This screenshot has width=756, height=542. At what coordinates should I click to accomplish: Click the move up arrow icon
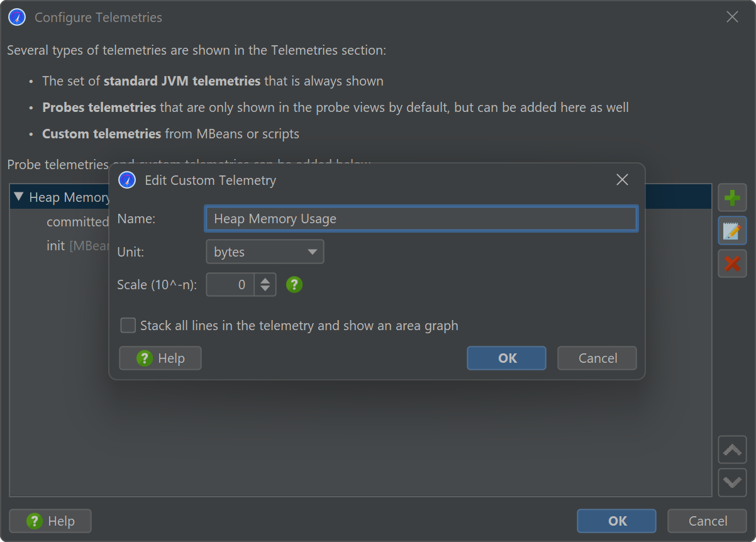pyautogui.click(x=732, y=450)
